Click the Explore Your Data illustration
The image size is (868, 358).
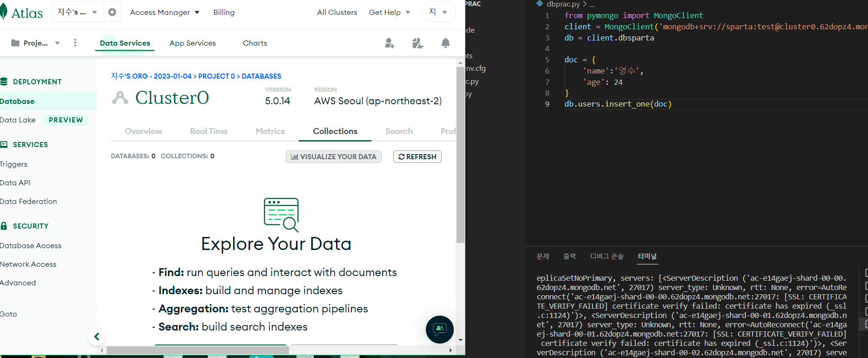(x=281, y=215)
